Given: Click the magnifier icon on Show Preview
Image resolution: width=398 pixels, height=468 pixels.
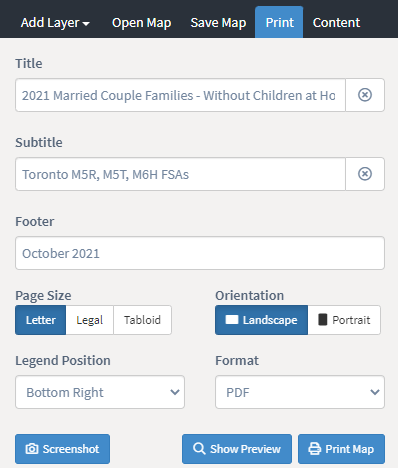Looking at the screenshot, I should pyautogui.click(x=199, y=449).
